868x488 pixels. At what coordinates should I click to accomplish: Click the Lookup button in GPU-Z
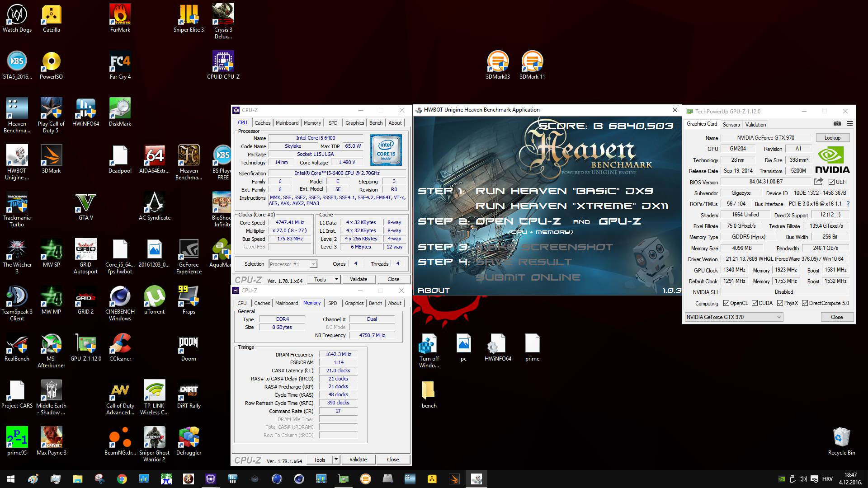[x=832, y=138]
